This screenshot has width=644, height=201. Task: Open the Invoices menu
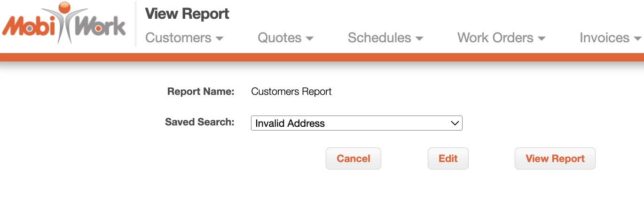[605, 38]
